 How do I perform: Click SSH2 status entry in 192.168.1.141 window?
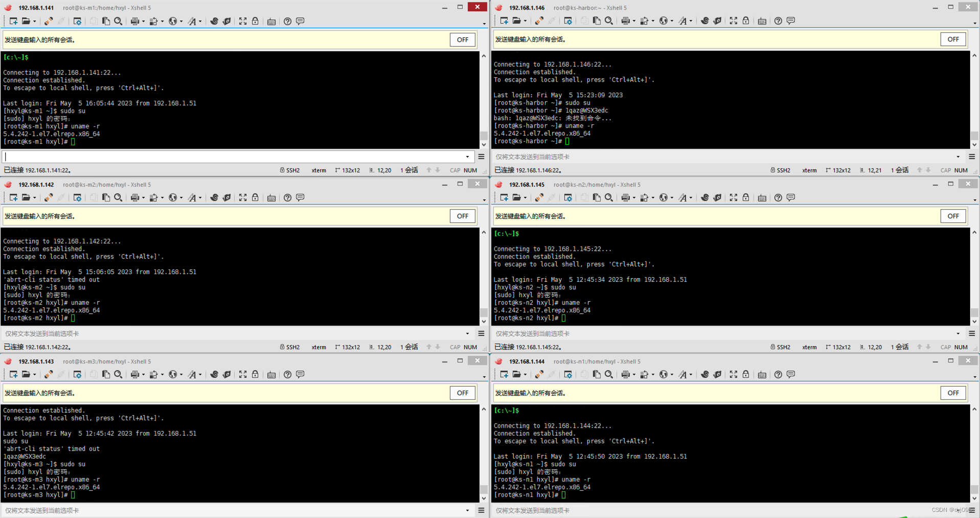290,170
